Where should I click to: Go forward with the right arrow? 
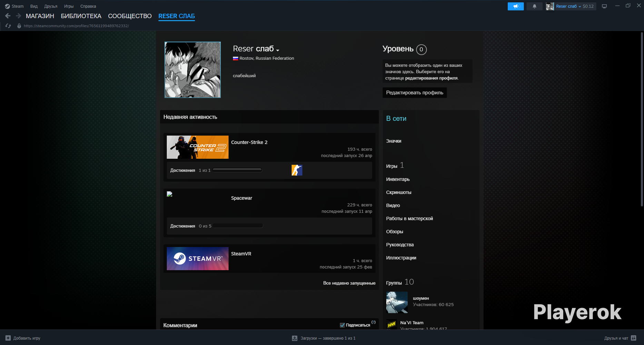pos(18,16)
